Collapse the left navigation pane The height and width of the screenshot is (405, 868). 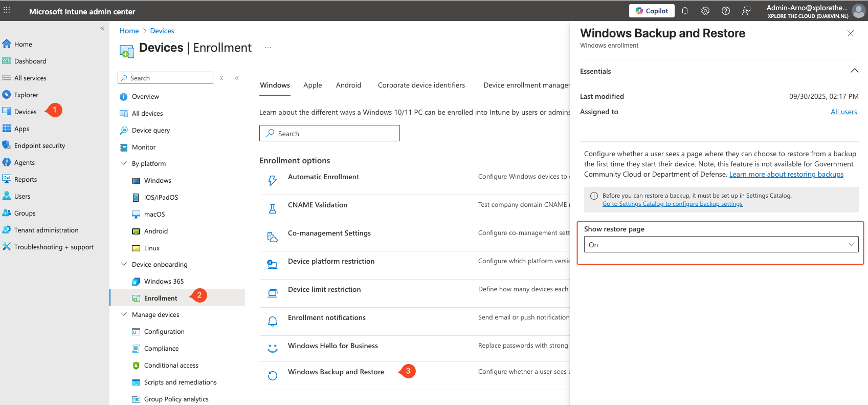[x=102, y=28]
